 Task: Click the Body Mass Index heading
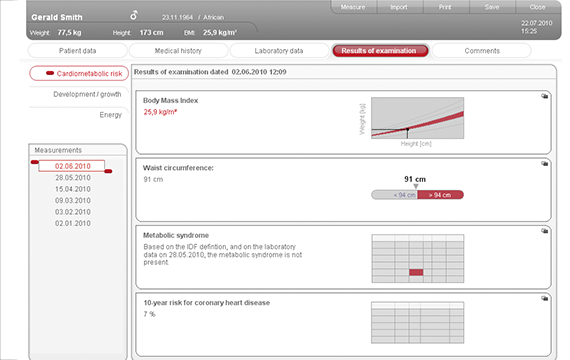point(170,101)
